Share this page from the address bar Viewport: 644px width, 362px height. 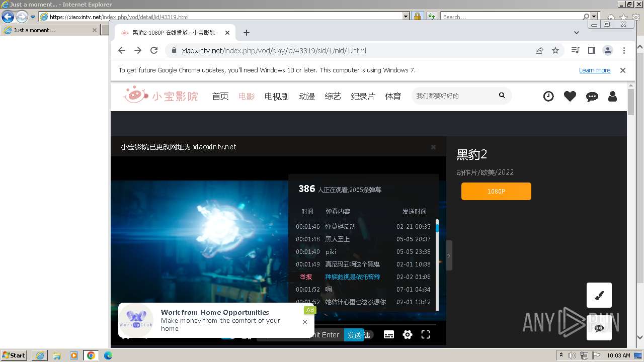(x=539, y=50)
